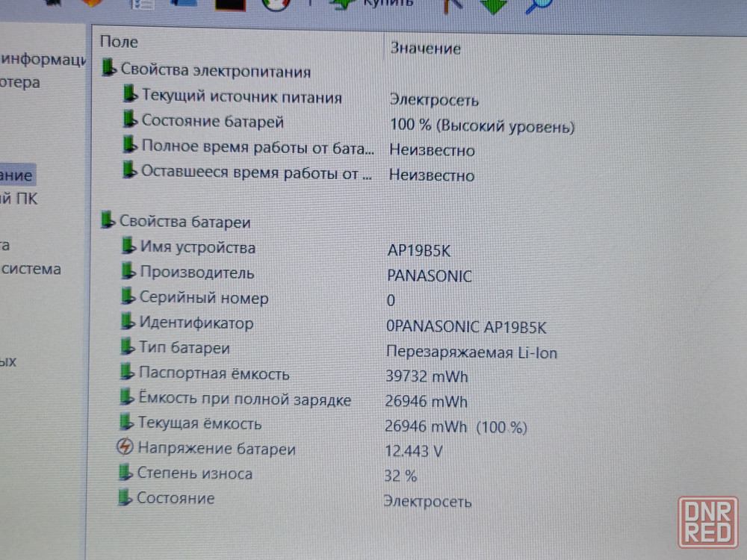Select the highlighted power management tree item
The image size is (747, 560).
(x=16, y=175)
